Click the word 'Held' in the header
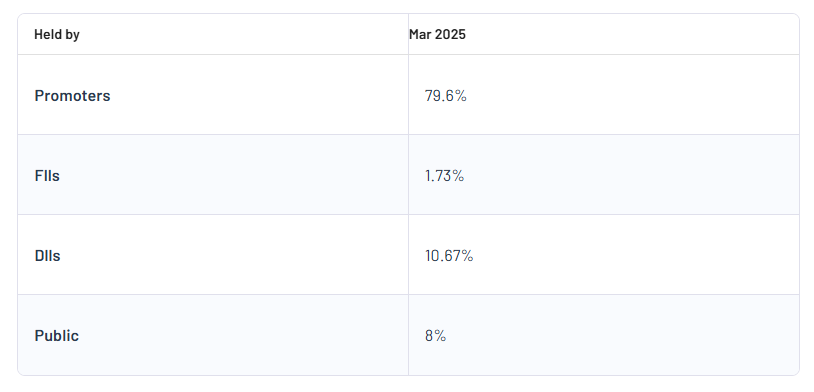 coord(45,34)
